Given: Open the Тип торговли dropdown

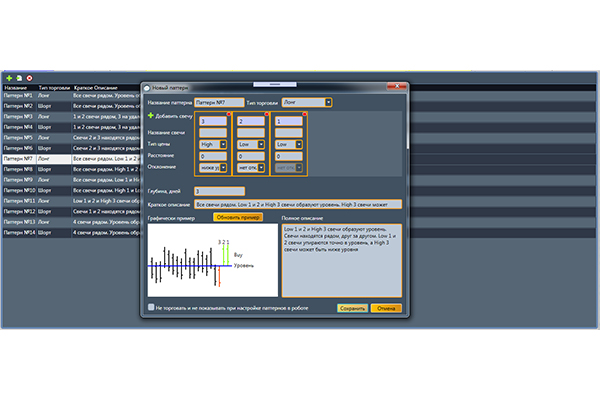Looking at the screenshot, I should pyautogui.click(x=329, y=102).
